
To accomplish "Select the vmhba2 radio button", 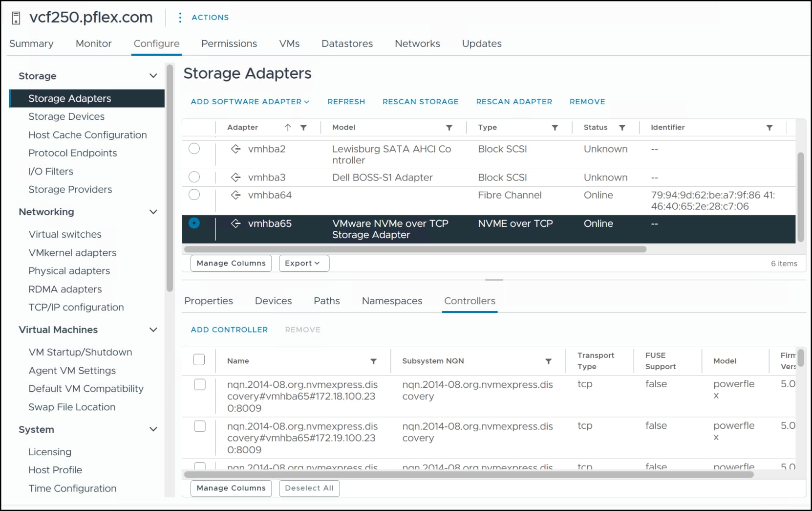I will [x=194, y=149].
